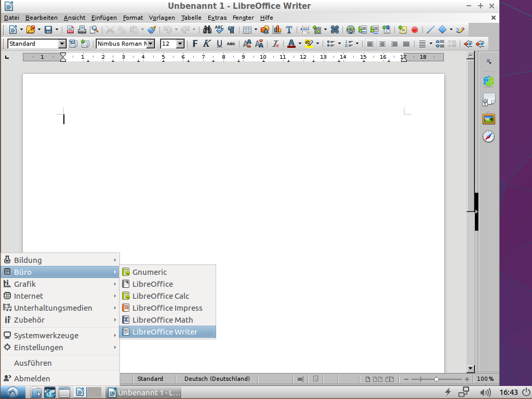The image size is (532, 399).
Task: Apply font color red A swatch
Action: tap(291, 44)
